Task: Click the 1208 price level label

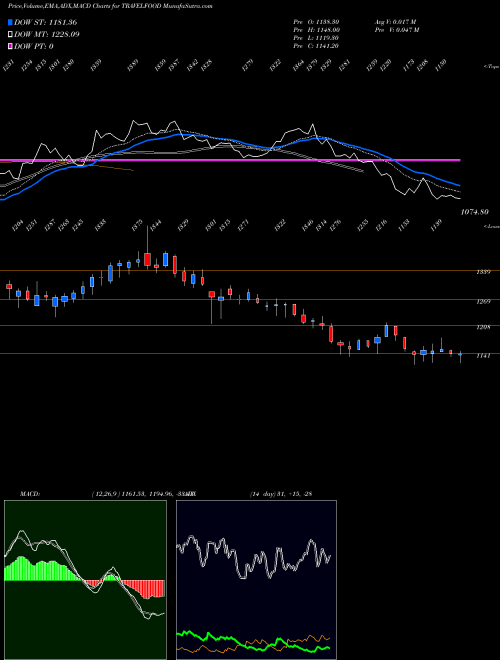Action: (x=483, y=327)
